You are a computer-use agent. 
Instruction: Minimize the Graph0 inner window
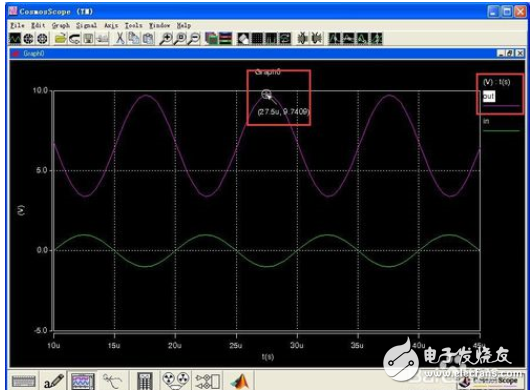click(501, 53)
